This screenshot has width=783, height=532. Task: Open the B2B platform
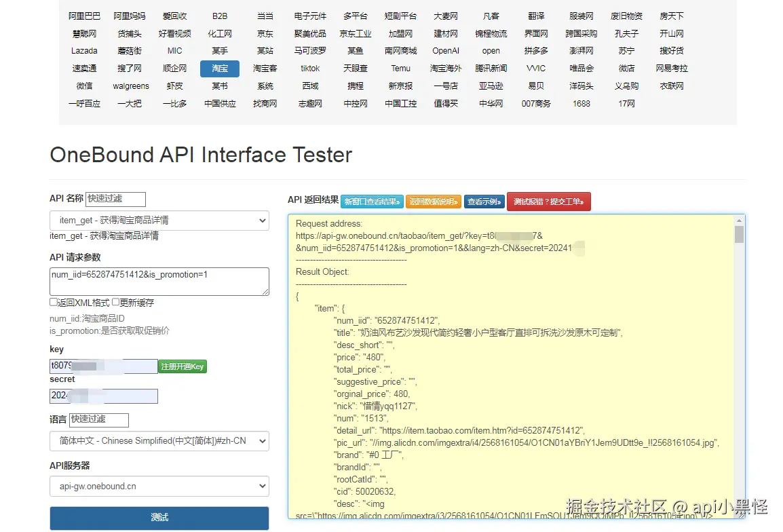coord(220,16)
